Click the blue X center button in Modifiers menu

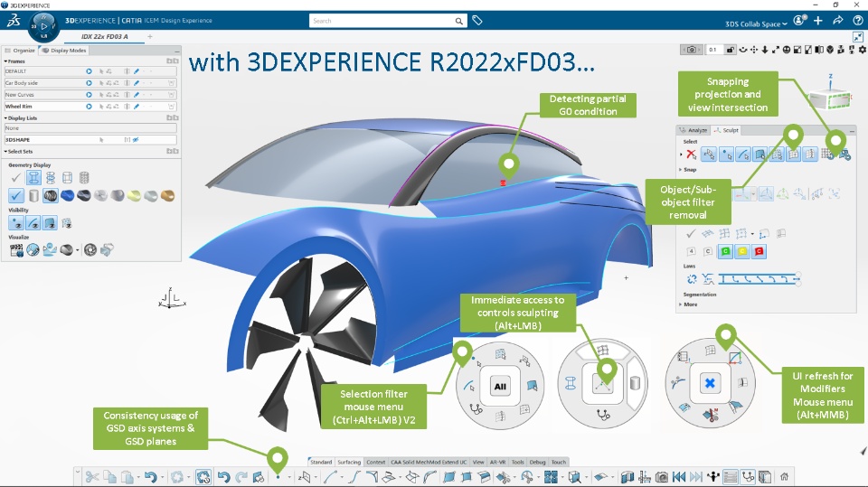(710, 383)
